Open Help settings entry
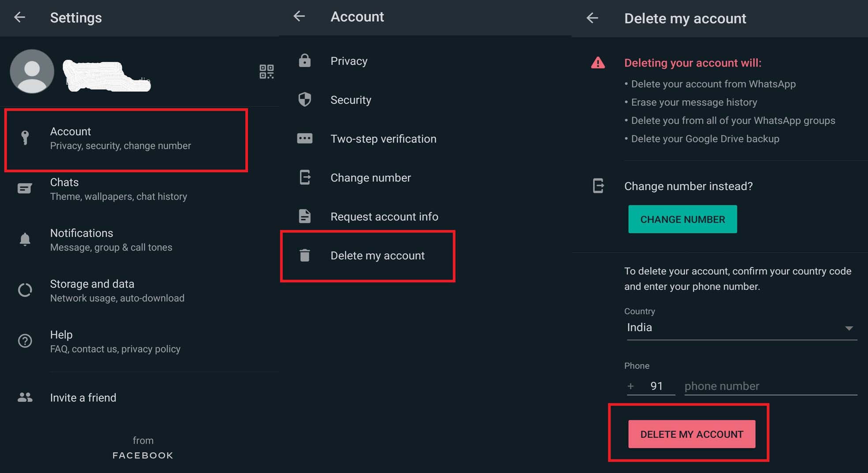The width and height of the screenshot is (868, 473). pyautogui.click(x=140, y=342)
